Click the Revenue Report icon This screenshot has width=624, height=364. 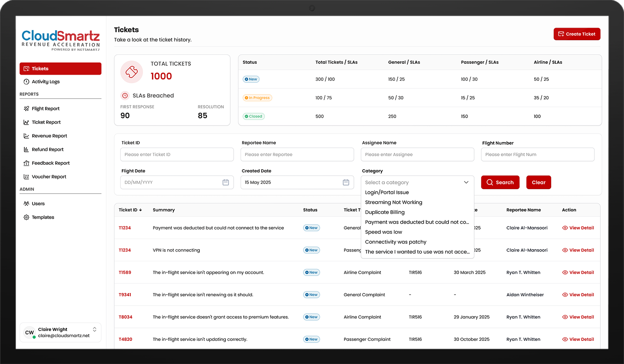[x=26, y=136]
